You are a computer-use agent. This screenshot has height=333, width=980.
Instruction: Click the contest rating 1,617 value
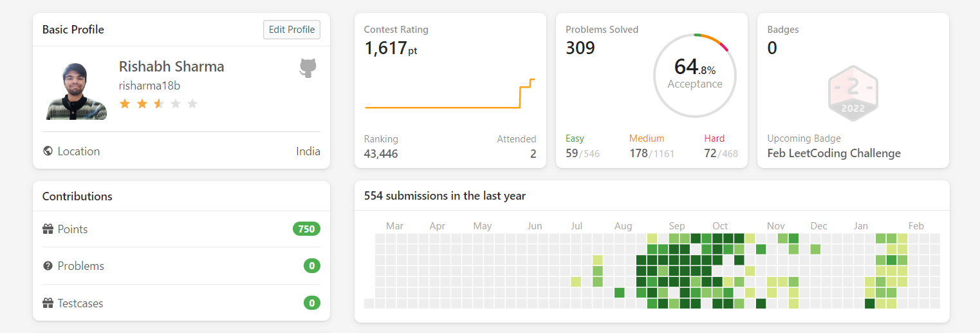point(391,48)
